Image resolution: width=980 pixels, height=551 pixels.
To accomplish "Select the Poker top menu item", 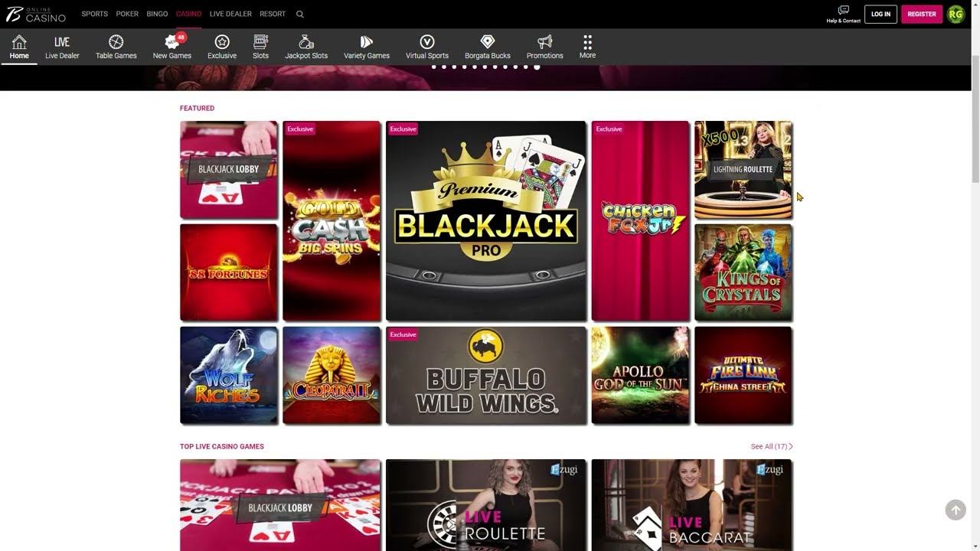I will (127, 14).
